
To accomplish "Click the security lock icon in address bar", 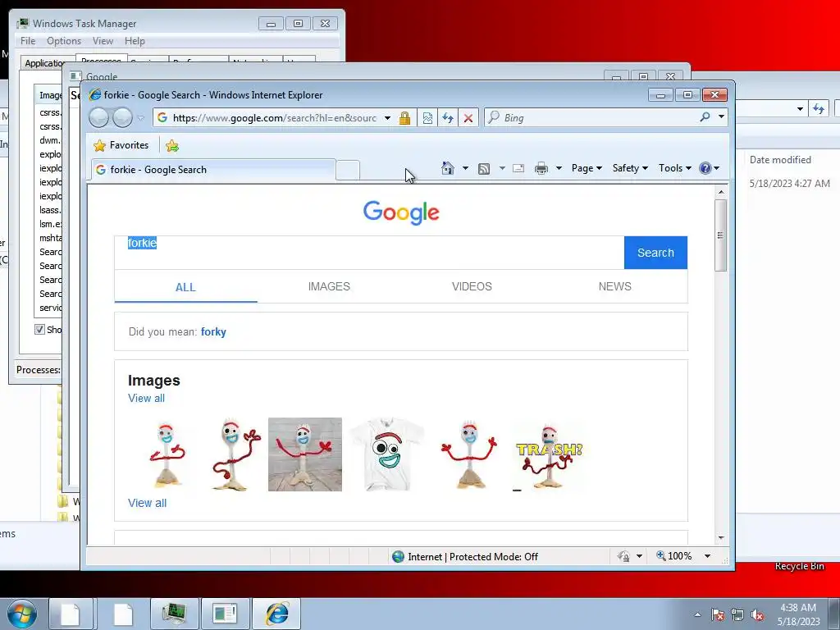I will (x=404, y=118).
